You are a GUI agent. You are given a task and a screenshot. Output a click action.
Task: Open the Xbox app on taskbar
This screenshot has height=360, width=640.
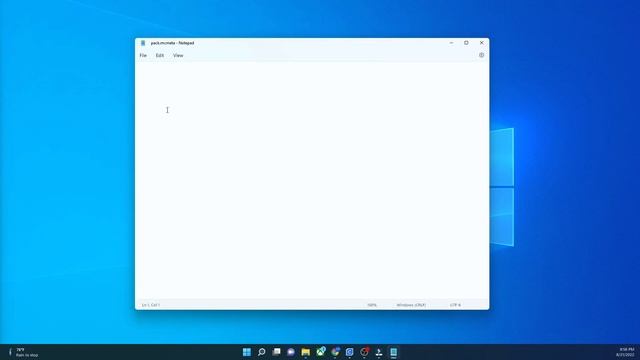pos(320,352)
